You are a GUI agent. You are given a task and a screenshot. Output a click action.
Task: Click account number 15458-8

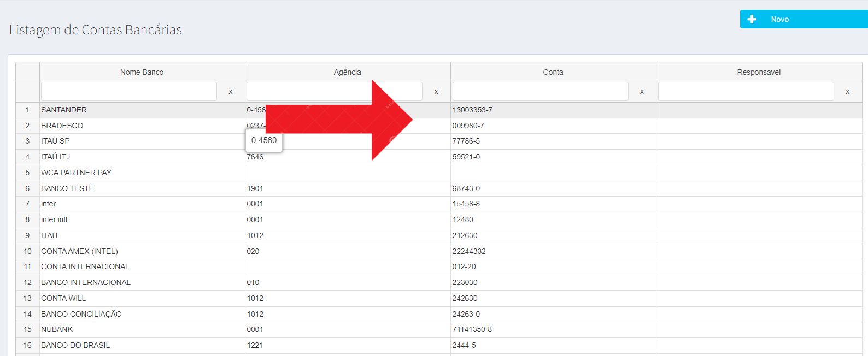click(466, 204)
